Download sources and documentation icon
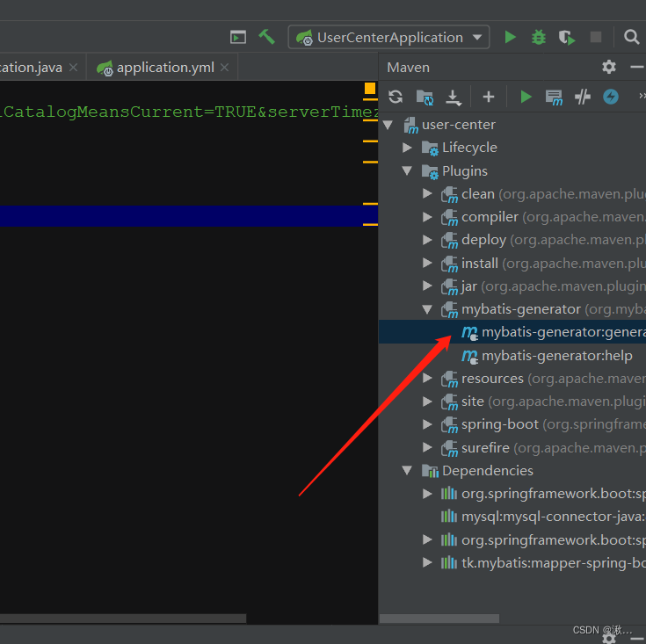 (454, 98)
